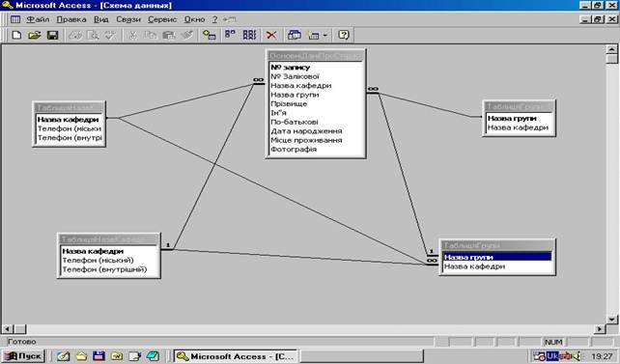Open the Правка menu
Screen dimensions: 620x364
71,19
